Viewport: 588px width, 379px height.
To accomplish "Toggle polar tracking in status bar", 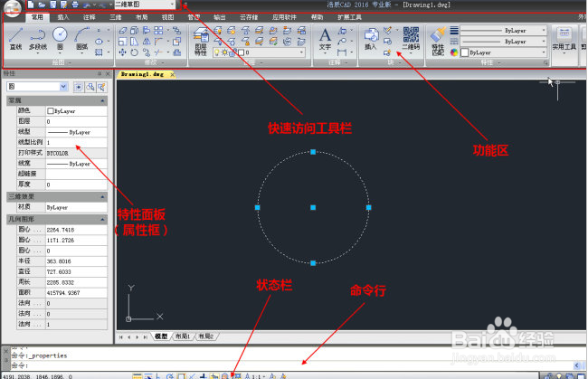I will pos(170,376).
